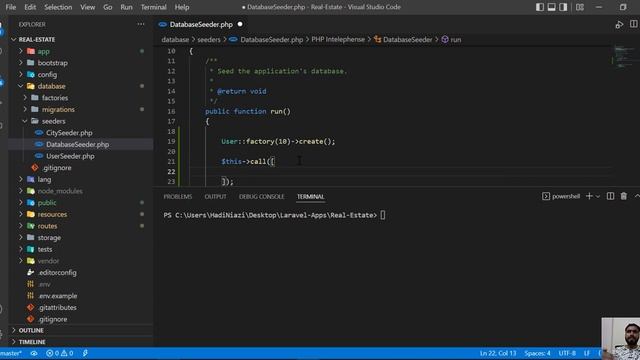The height and width of the screenshot is (360, 640).
Task: Toggle panel layout icon in title bar
Action: coord(551,7)
